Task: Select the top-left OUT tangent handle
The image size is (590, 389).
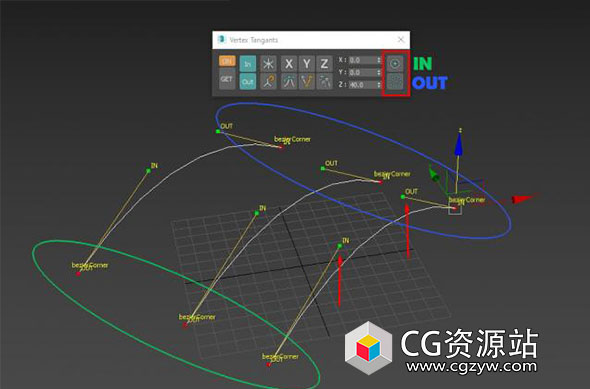Action: pyautogui.click(x=218, y=131)
